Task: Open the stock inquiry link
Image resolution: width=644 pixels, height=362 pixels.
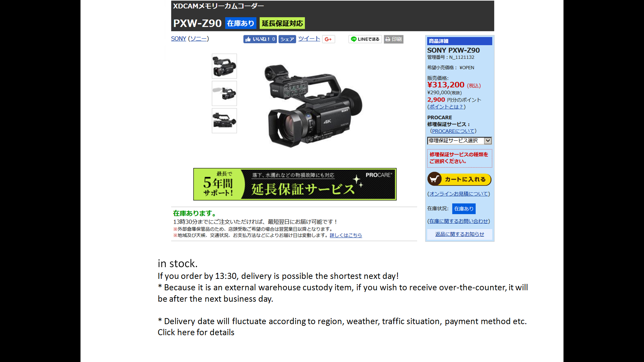Action: click(459, 221)
